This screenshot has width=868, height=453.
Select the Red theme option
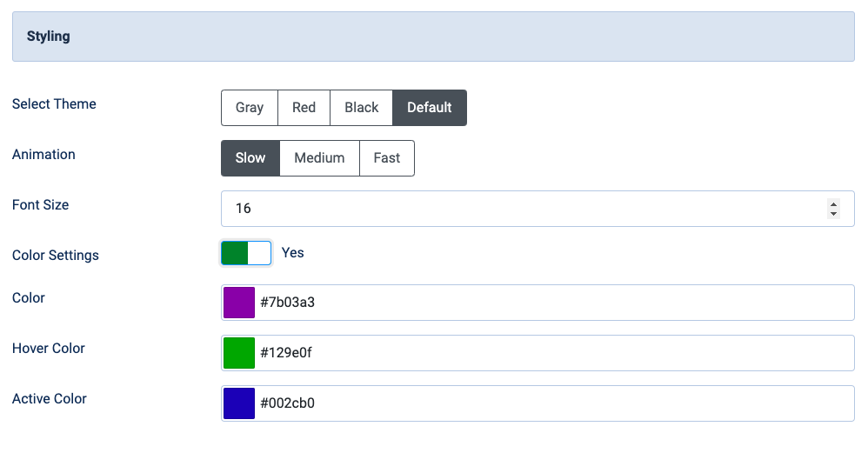304,108
